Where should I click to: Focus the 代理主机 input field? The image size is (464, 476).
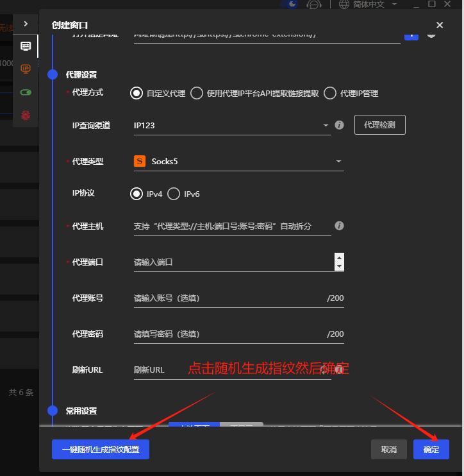pos(232,226)
